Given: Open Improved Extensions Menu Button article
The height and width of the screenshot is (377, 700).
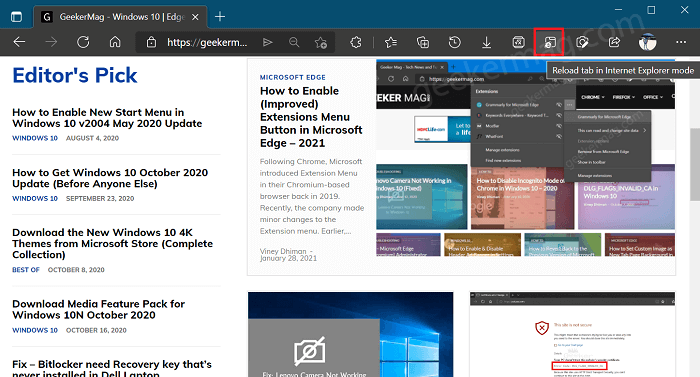Looking at the screenshot, I should tap(311, 117).
